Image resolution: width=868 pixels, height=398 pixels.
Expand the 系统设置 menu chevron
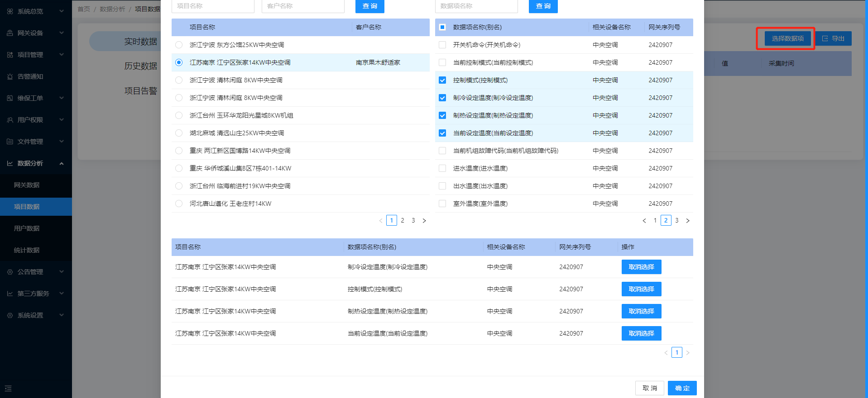[62, 315]
